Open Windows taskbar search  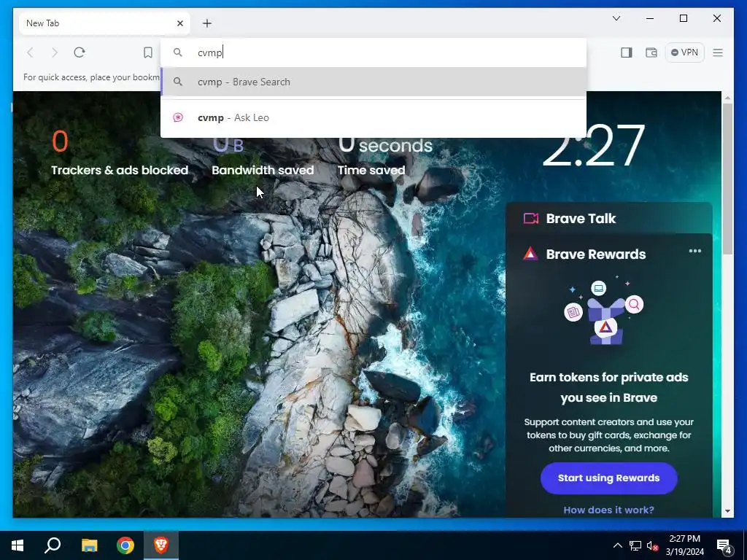point(53,545)
